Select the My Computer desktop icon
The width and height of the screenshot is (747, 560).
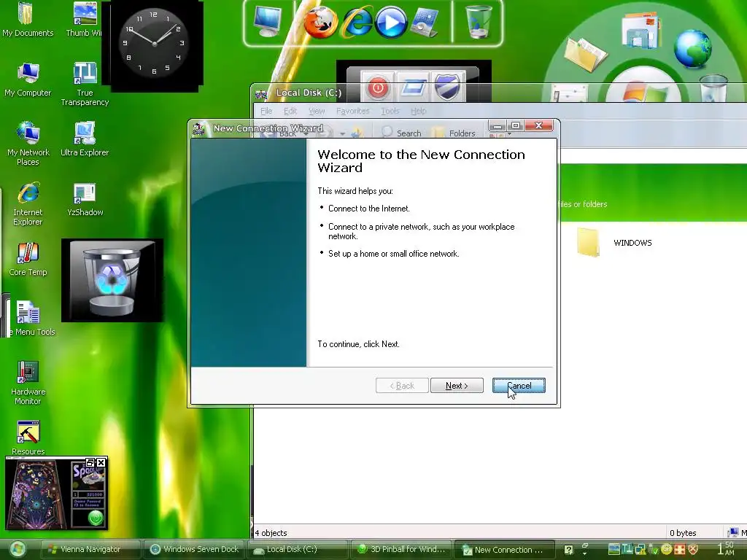tap(28, 79)
